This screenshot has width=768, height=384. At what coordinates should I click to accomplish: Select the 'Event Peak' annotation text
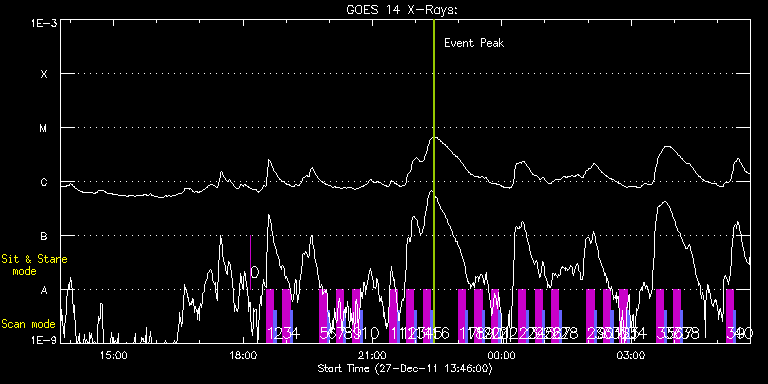click(x=474, y=43)
